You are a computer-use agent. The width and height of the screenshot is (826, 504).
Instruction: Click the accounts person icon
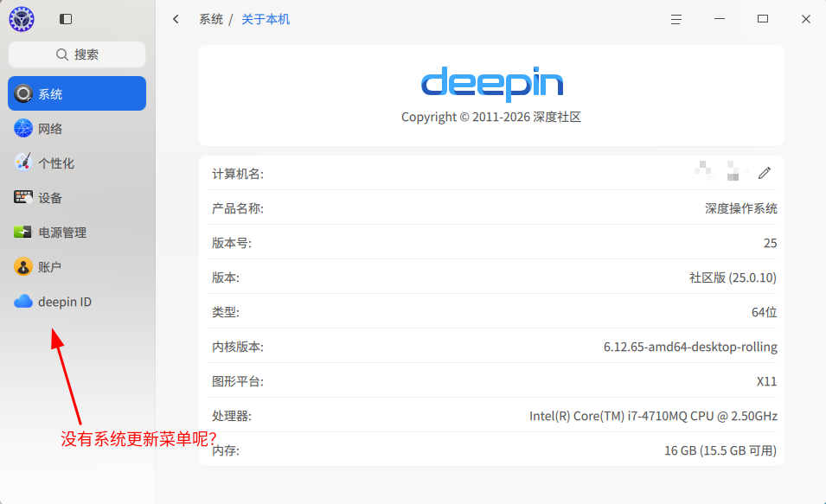point(23,266)
